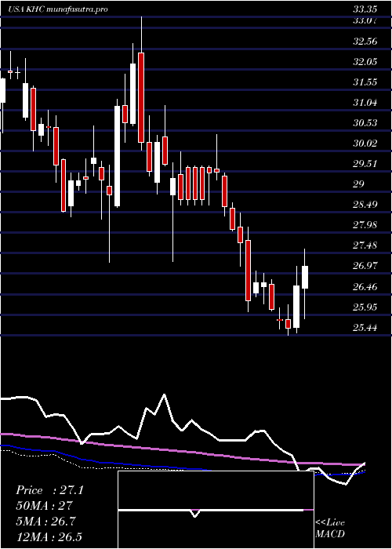Click the 29.51 price axis label
Screen dimensions: 392x549
[365, 163]
